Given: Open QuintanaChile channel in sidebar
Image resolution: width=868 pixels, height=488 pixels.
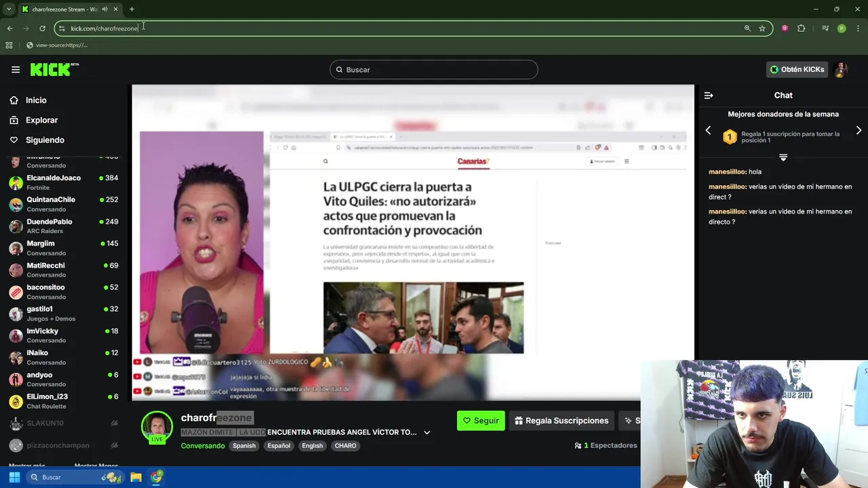Looking at the screenshot, I should [64, 204].
